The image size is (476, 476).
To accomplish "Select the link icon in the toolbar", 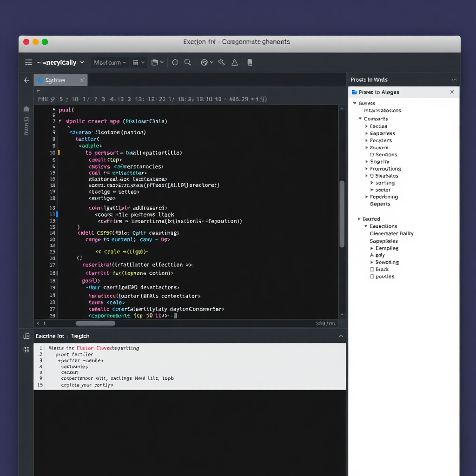I will 221,62.
